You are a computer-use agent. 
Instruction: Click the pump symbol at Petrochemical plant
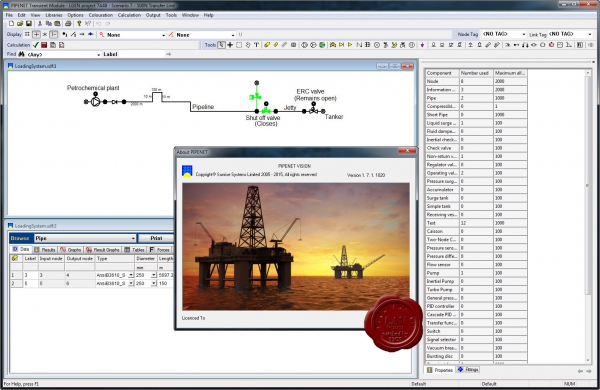[95, 101]
